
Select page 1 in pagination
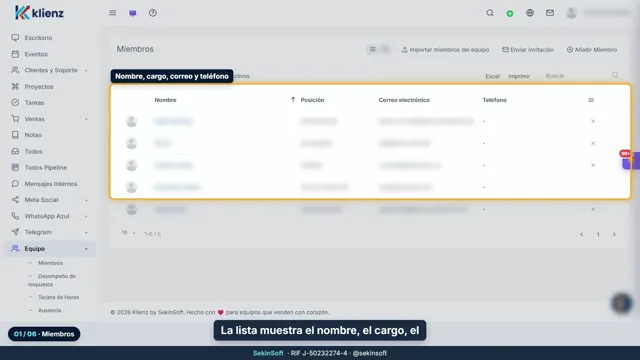pyautogui.click(x=598, y=235)
